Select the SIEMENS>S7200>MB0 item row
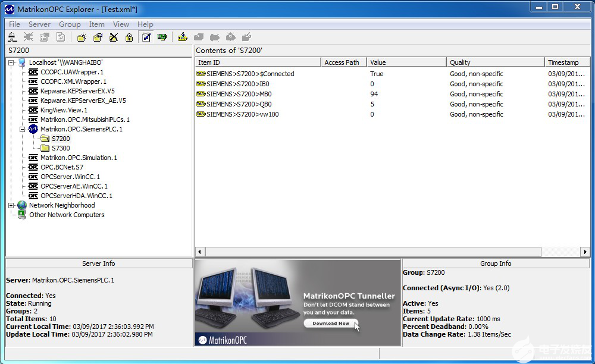Viewport: 595px width, 364px height. click(x=239, y=94)
